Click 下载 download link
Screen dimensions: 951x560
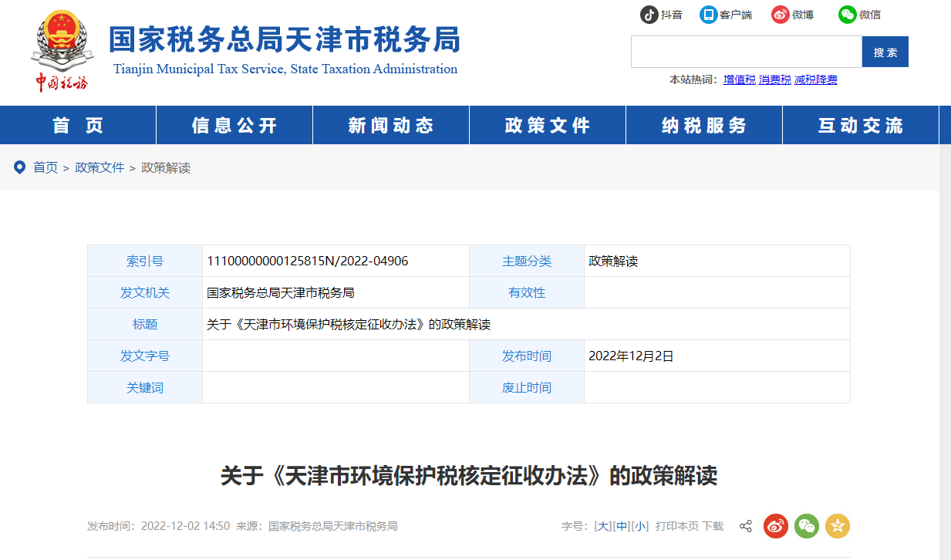(713, 526)
